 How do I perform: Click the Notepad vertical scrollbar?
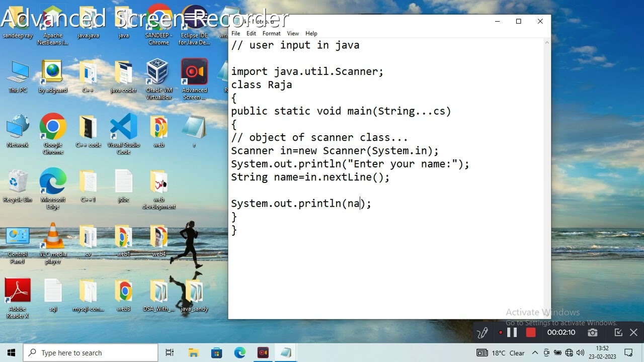point(547,178)
